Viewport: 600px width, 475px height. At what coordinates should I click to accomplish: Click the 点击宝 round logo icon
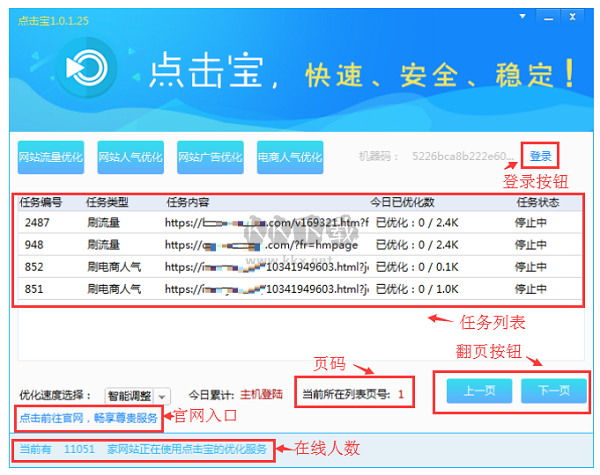tap(86, 68)
